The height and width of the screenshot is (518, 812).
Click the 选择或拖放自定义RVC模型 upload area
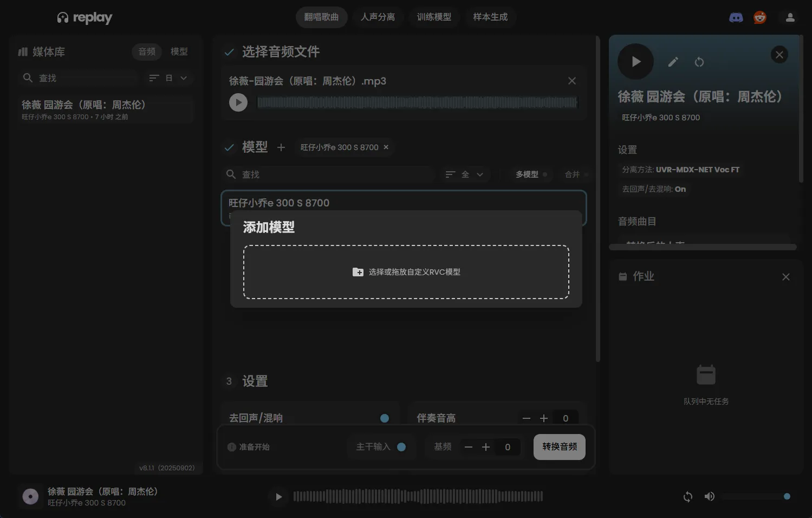click(x=406, y=271)
